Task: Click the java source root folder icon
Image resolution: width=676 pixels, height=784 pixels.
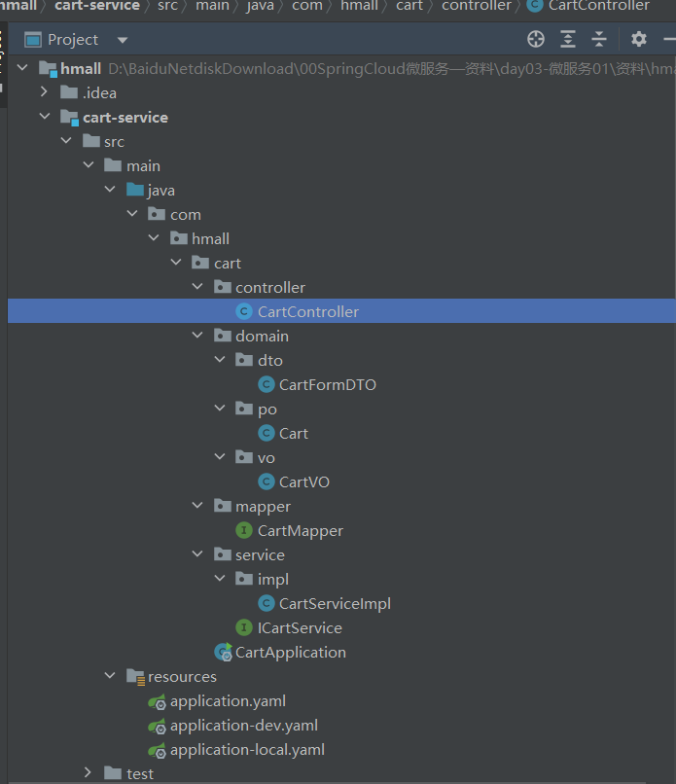Action: (x=135, y=190)
